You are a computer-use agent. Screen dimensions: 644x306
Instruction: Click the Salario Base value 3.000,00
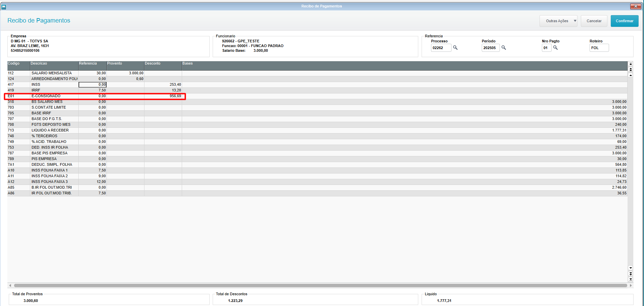tap(261, 50)
